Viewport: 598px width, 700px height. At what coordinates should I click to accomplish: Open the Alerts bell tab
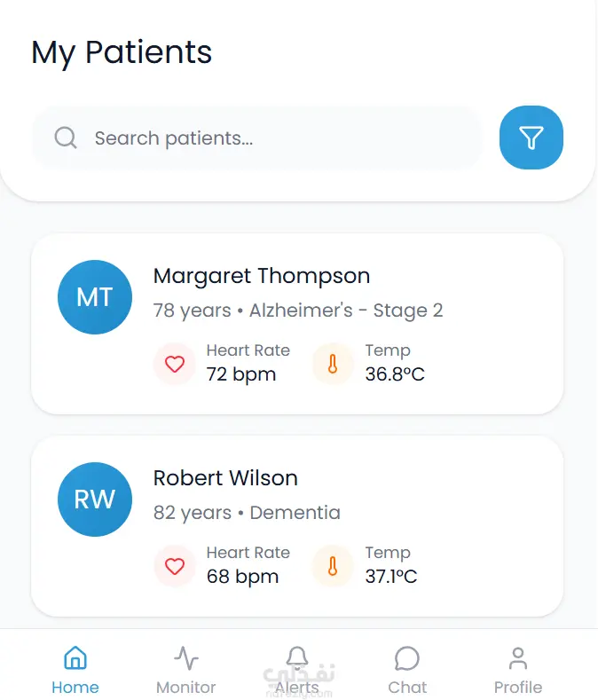click(297, 670)
